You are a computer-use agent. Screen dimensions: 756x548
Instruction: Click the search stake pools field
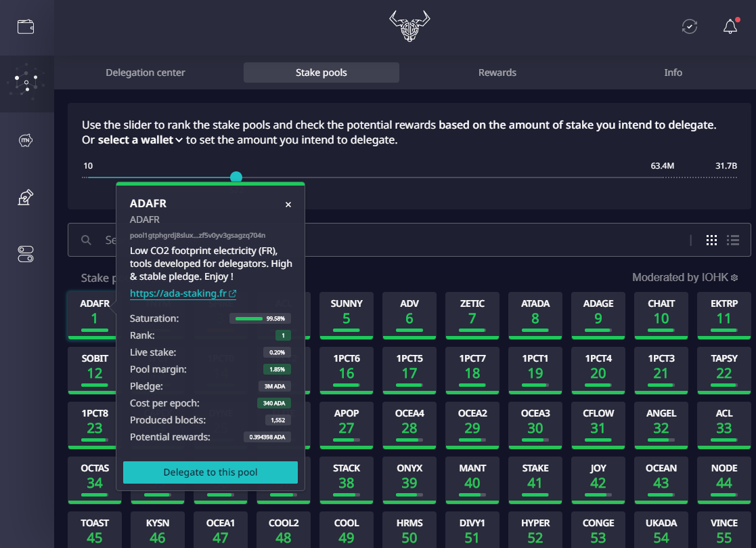(409, 240)
